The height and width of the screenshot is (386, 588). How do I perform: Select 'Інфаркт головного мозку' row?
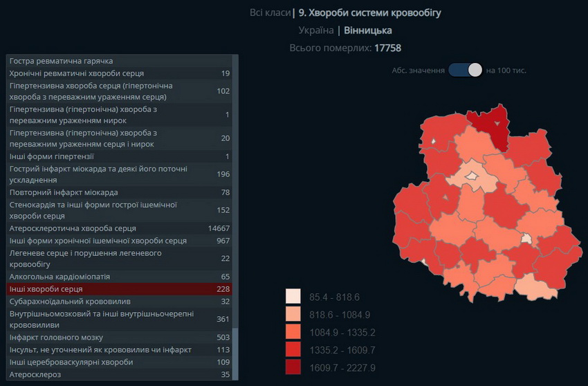(x=119, y=338)
